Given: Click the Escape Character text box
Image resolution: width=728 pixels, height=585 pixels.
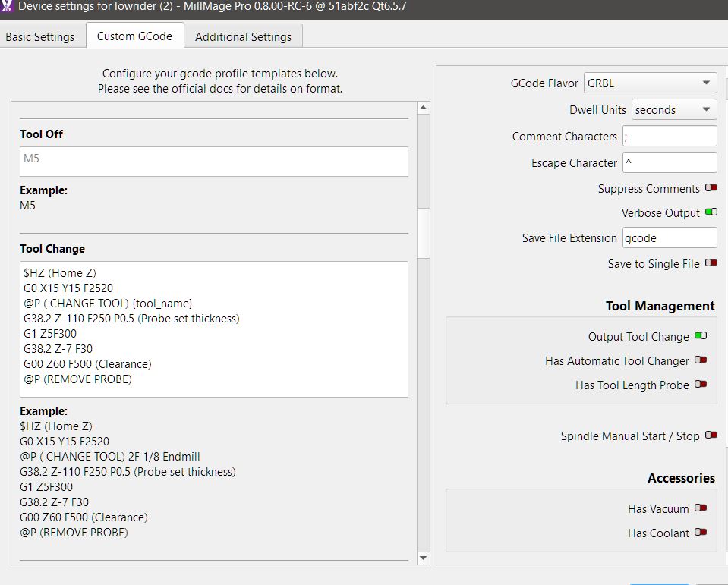Looking at the screenshot, I should pos(669,162).
